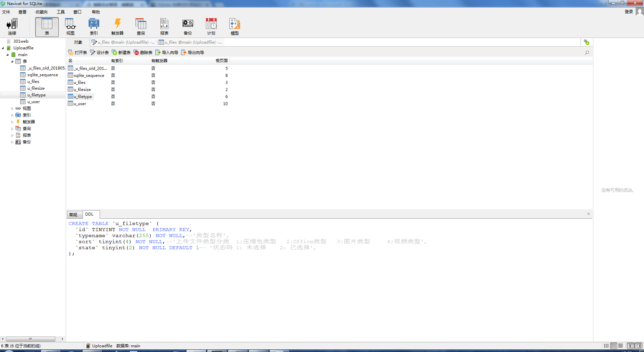The height and width of the screenshot is (352, 644).
Task: Expand the 备份 backup tree node
Action: click(12, 142)
